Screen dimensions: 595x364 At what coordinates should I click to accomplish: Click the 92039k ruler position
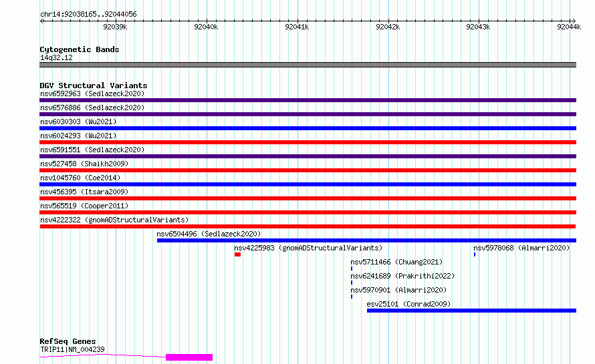point(115,27)
